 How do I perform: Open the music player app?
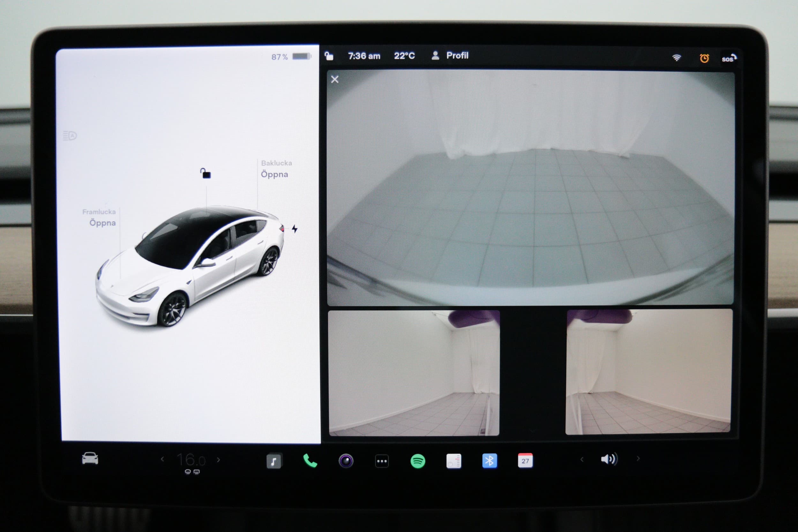click(x=274, y=461)
